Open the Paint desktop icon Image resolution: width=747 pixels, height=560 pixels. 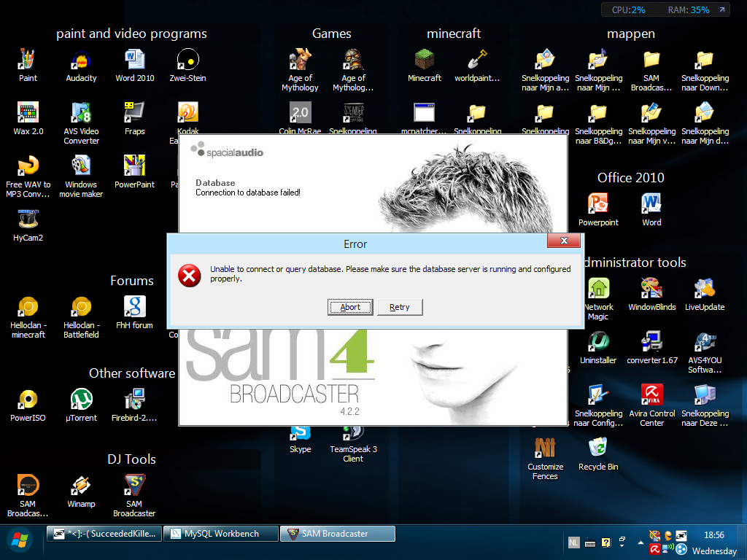point(28,66)
